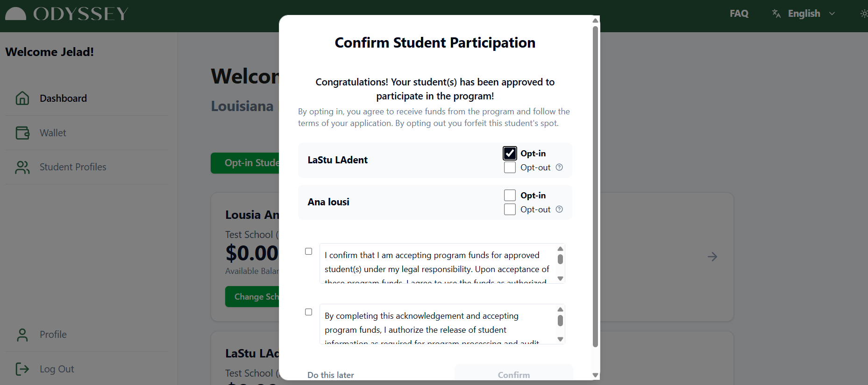
Task: Go to Student Profiles in sidebar
Action: click(73, 167)
